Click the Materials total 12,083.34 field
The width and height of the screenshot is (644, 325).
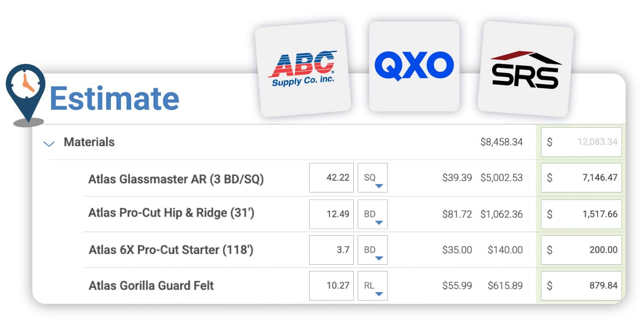(x=581, y=142)
